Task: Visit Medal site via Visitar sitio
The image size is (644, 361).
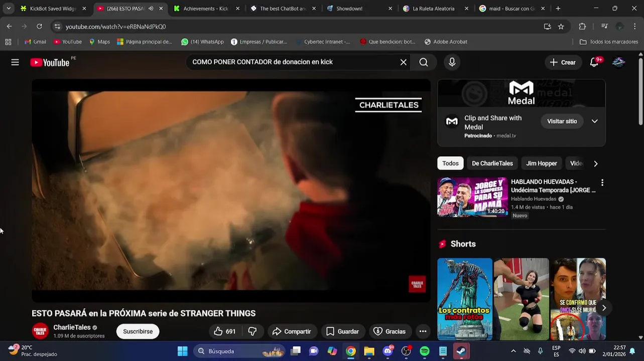Action: (x=562, y=121)
